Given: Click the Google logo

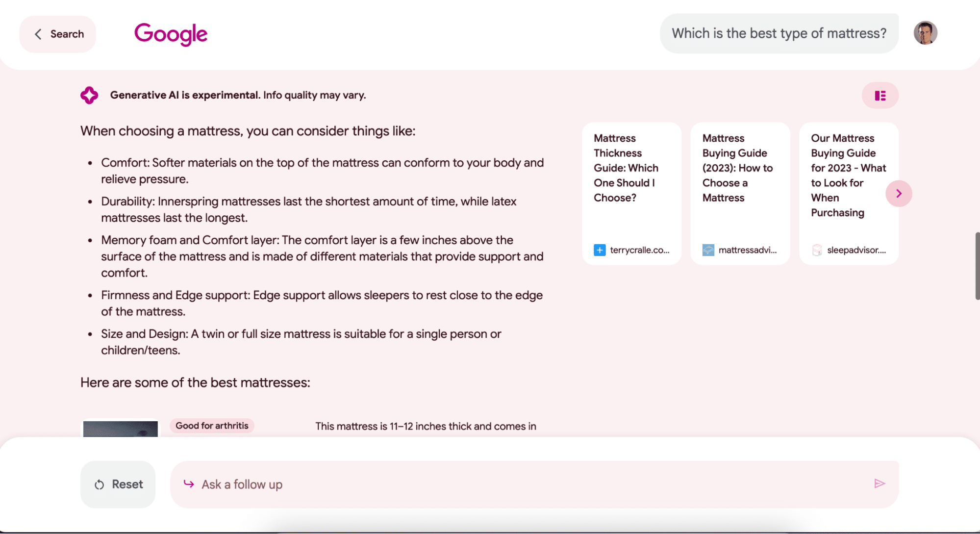Looking at the screenshot, I should tap(171, 34).
